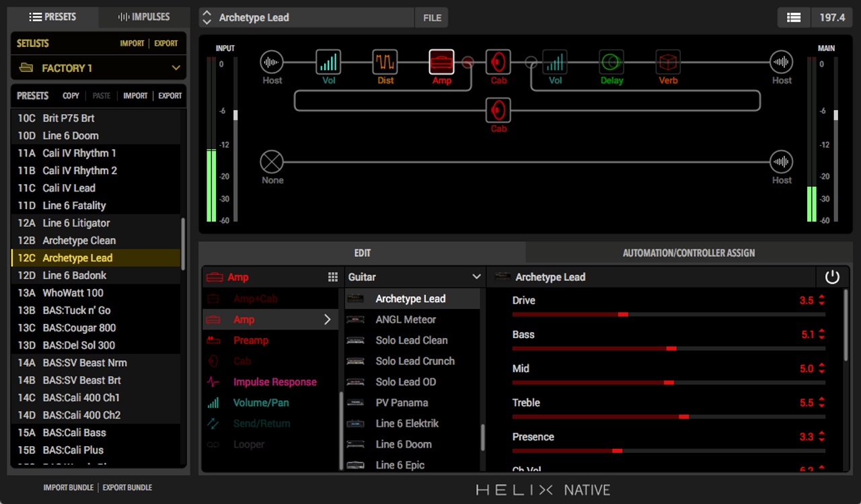The height and width of the screenshot is (504, 861).
Task: Click Import in the Presets header
Action: pos(135,95)
